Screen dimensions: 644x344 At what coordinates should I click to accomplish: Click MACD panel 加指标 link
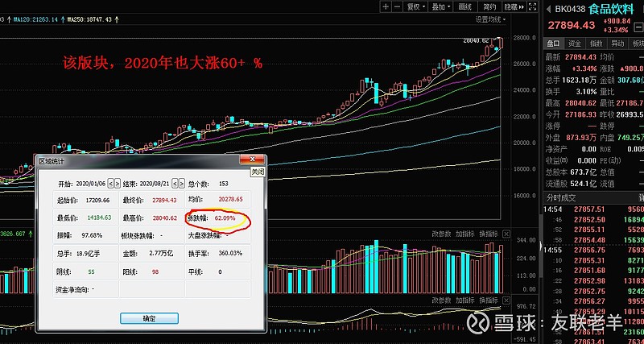(465, 300)
